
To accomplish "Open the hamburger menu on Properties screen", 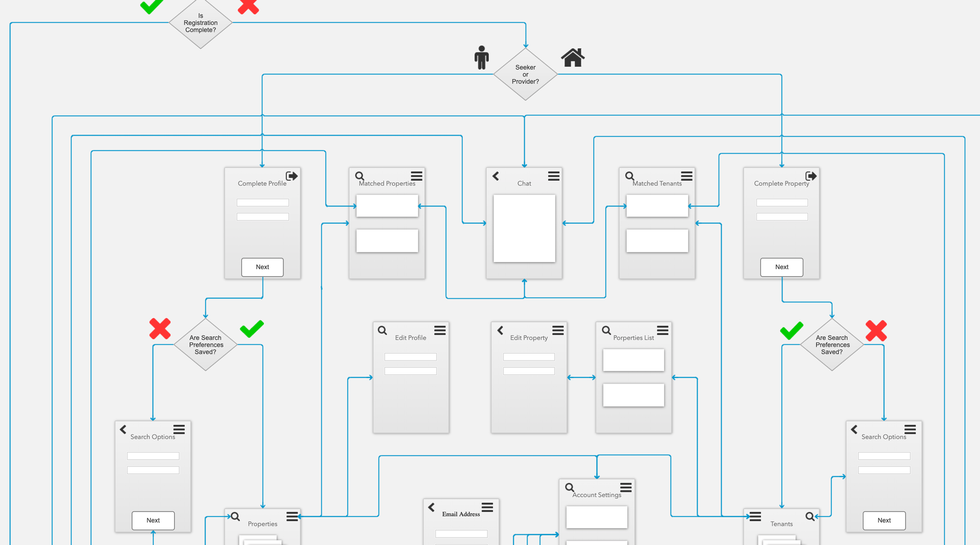I will [x=292, y=516].
